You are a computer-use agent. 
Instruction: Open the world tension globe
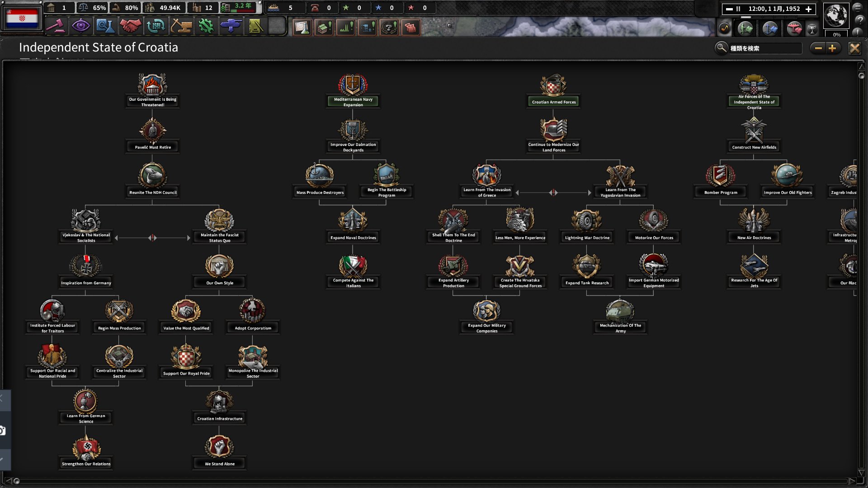pyautogui.click(x=836, y=16)
